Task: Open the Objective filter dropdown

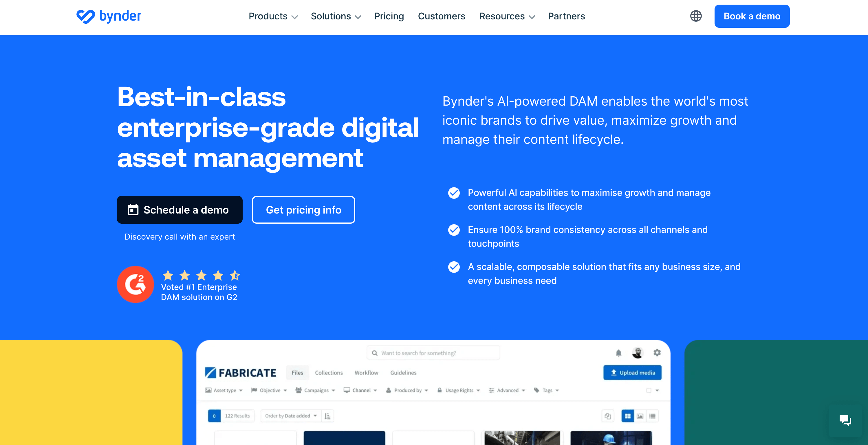Action: pyautogui.click(x=269, y=391)
